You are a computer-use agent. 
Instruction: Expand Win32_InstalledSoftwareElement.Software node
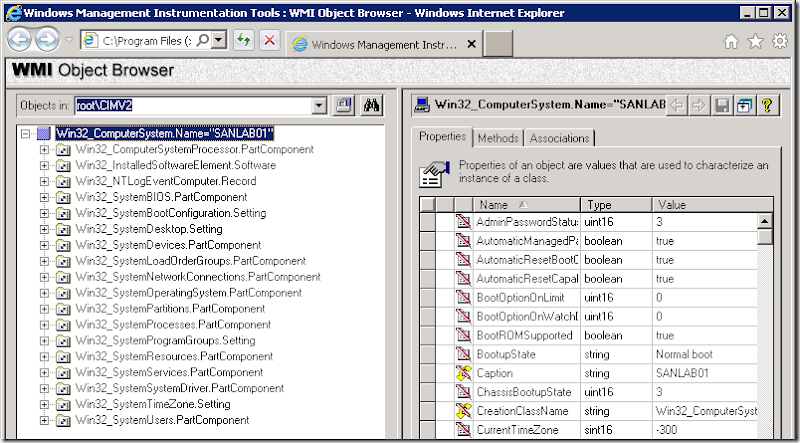[44, 166]
